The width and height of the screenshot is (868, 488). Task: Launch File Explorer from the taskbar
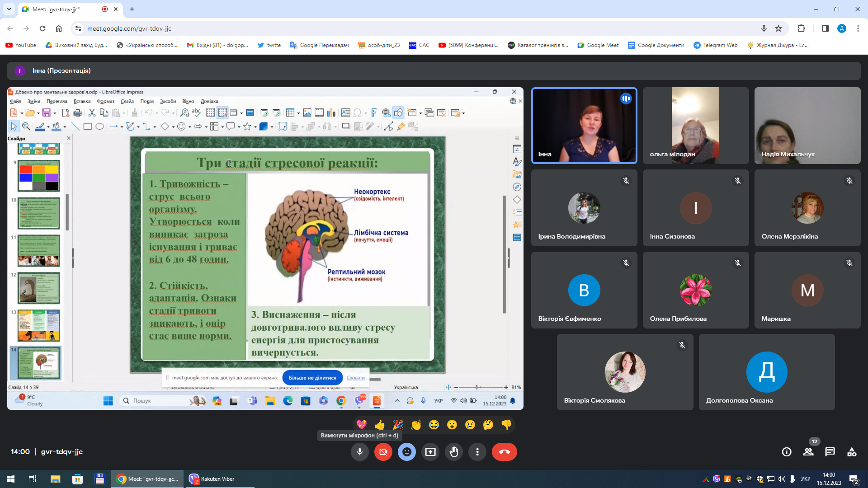[x=55, y=479]
